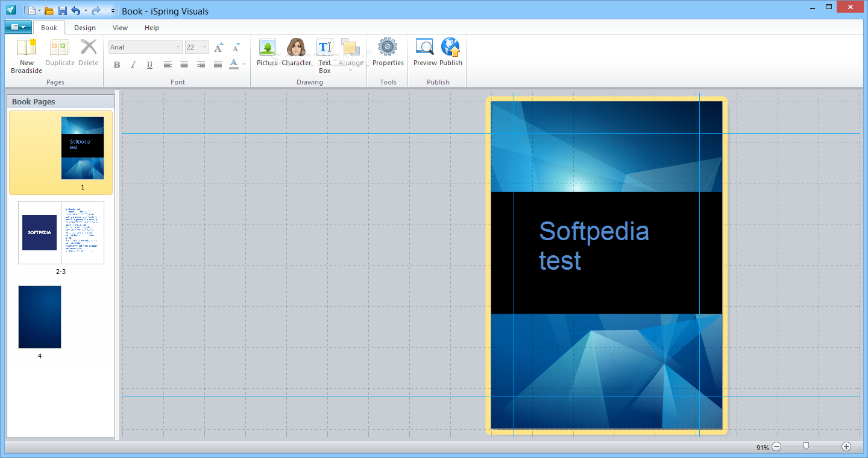Viewport: 868px width, 458px height.
Task: Toggle bold formatting
Action: click(117, 65)
